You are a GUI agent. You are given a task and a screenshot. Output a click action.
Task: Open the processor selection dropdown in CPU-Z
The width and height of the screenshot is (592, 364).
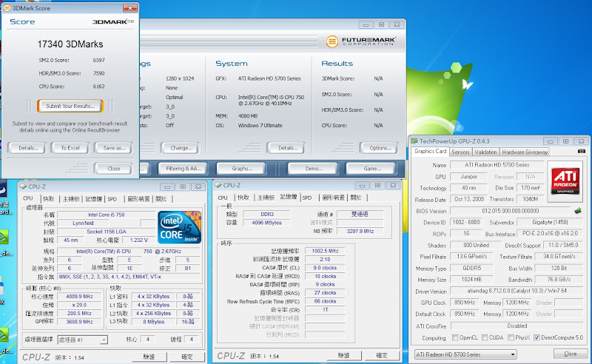coord(83,340)
